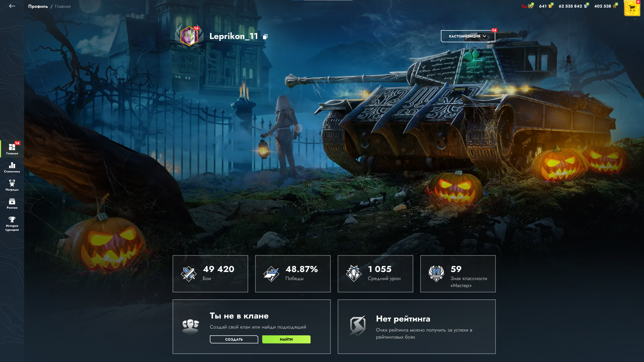This screenshot has width=644, height=362.
Task: Open the shop cart icon
Action: pyautogui.click(x=632, y=8)
